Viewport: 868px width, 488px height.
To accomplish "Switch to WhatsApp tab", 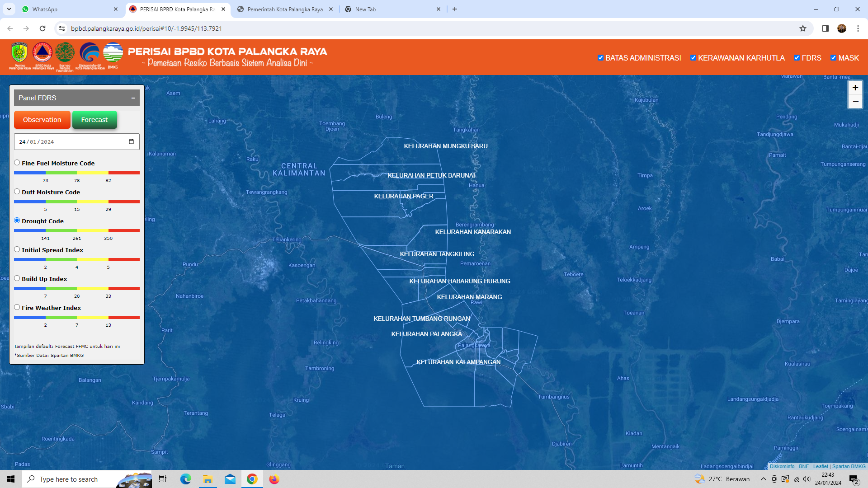I will (70, 9).
